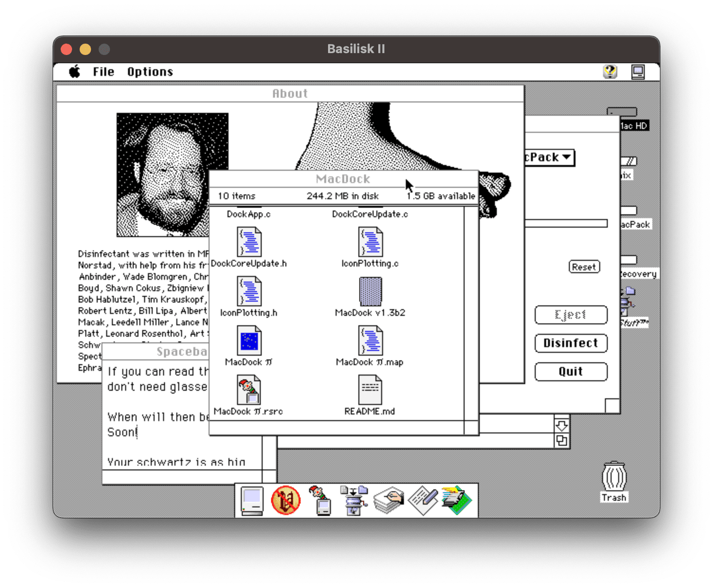Open the Balloon Help menu icon
The image size is (713, 588).
(x=610, y=72)
